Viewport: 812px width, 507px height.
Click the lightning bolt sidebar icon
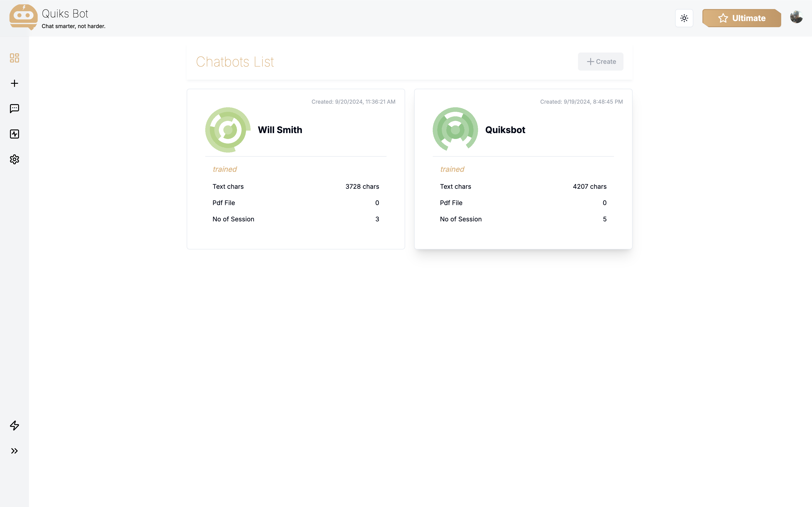[14, 426]
